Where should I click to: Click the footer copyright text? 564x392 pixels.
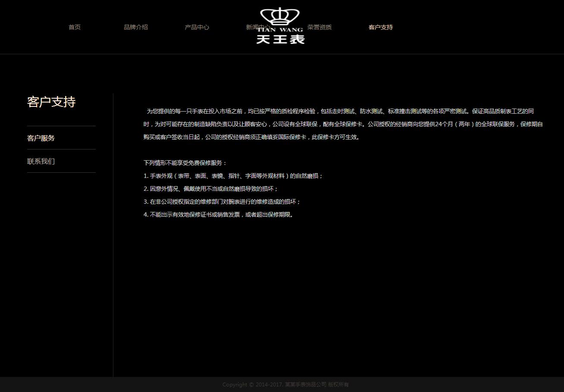[285, 385]
